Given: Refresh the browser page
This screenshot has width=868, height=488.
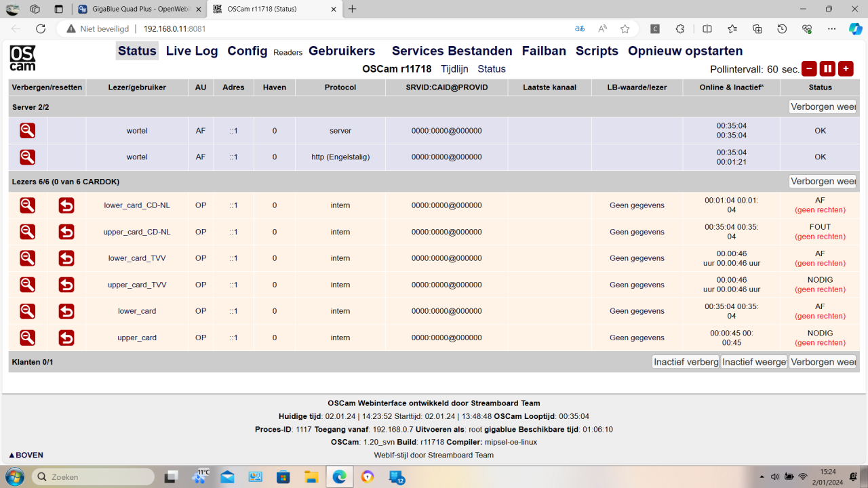Looking at the screenshot, I should [x=41, y=29].
